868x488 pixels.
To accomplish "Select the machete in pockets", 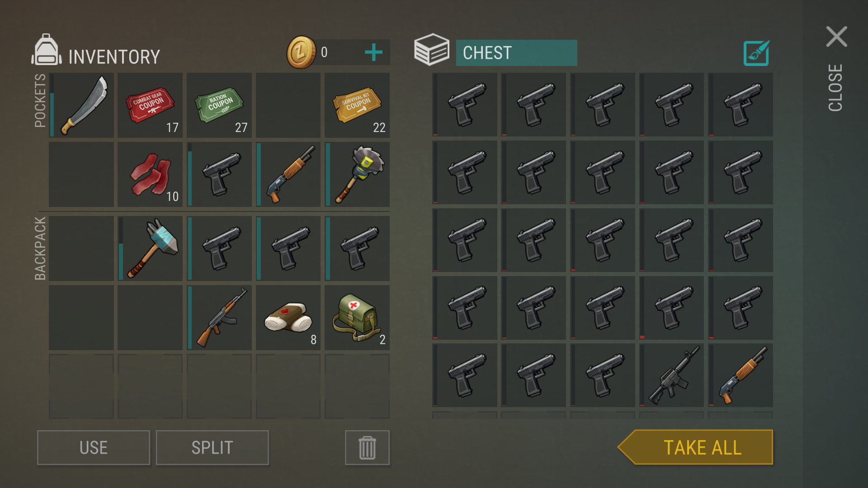I will pyautogui.click(x=81, y=105).
